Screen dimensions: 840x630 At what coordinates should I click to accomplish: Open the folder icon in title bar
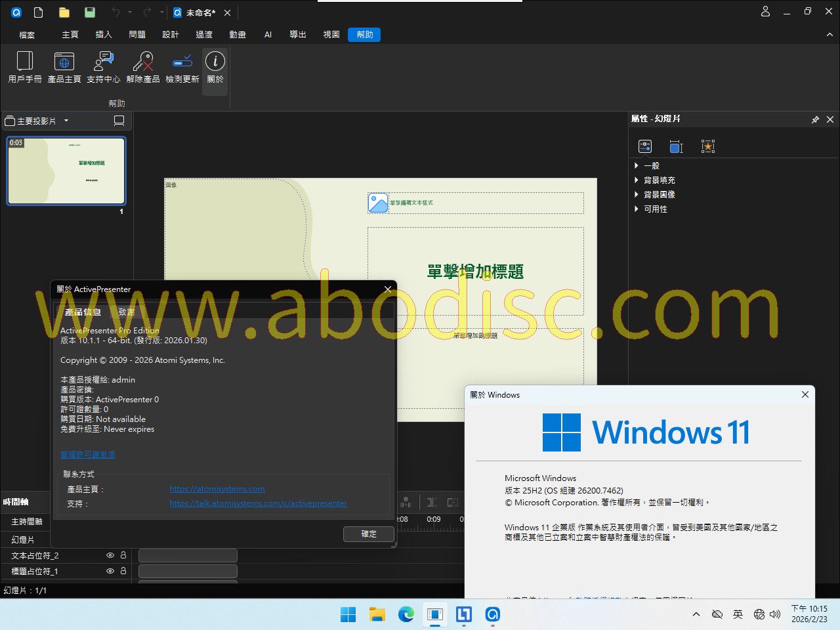click(64, 12)
